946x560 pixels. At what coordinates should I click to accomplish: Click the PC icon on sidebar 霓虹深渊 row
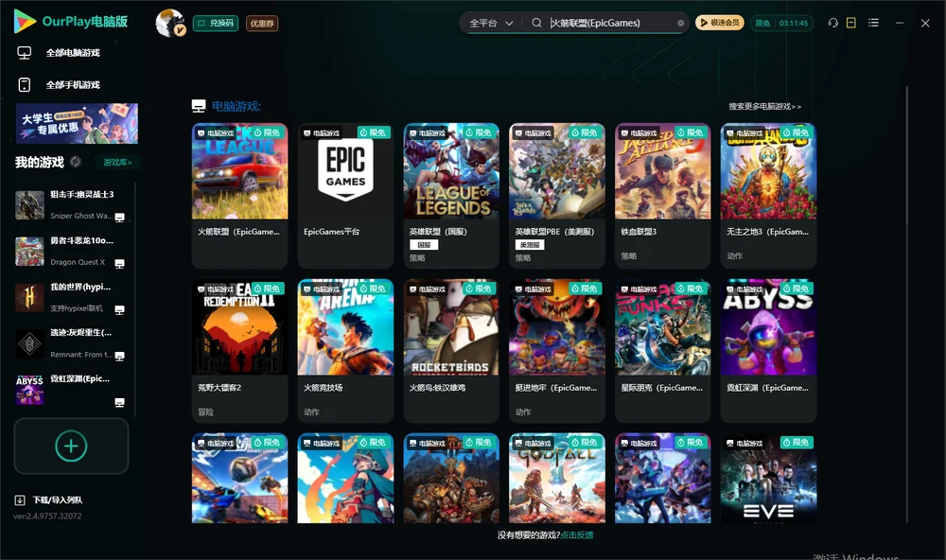click(x=119, y=403)
